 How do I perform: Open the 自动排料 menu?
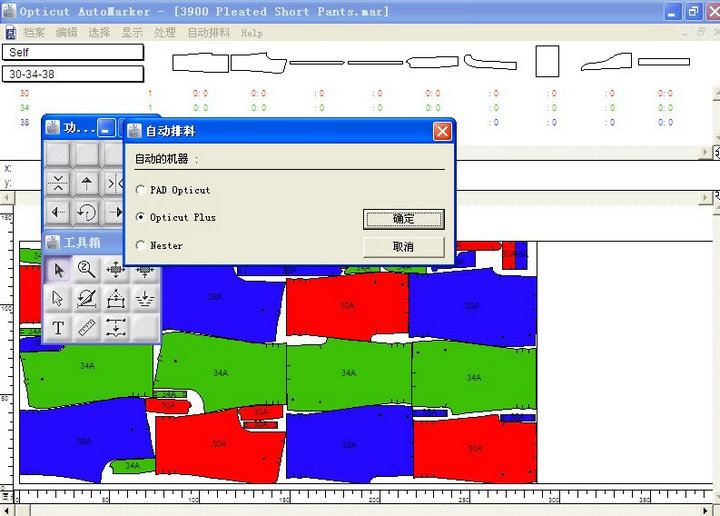[209, 33]
